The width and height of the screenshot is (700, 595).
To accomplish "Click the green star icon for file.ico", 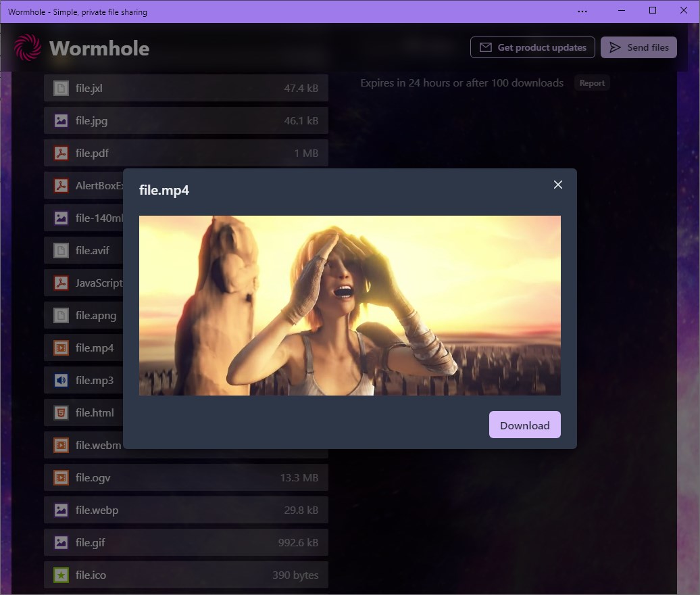I will tap(61, 575).
